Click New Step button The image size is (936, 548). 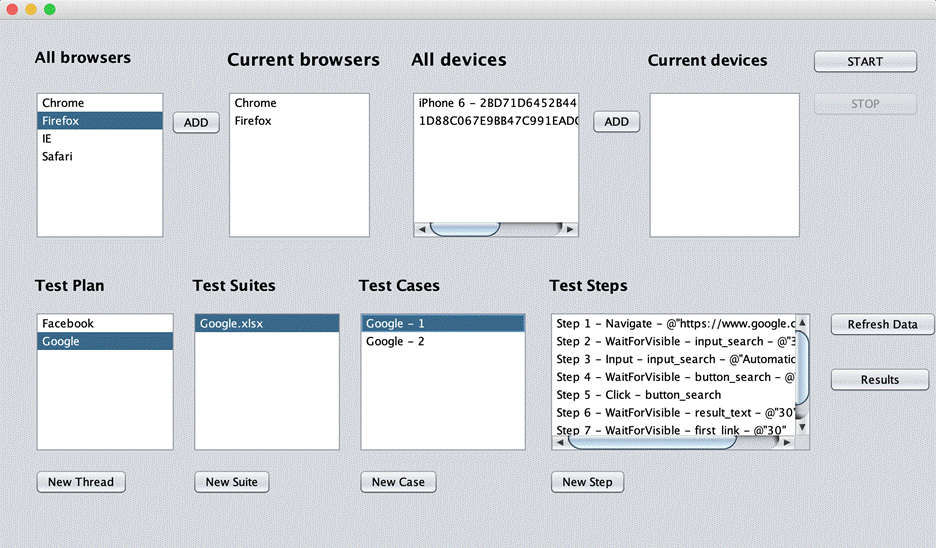(x=587, y=482)
